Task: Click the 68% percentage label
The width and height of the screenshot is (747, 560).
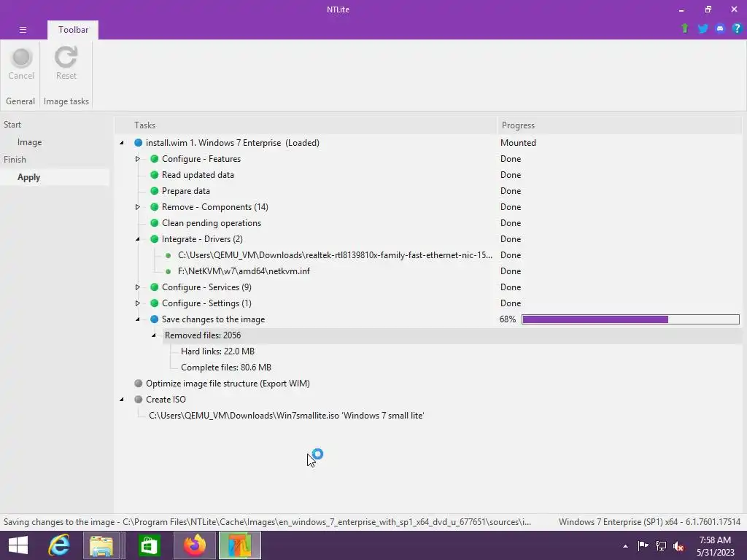Action: pos(508,319)
